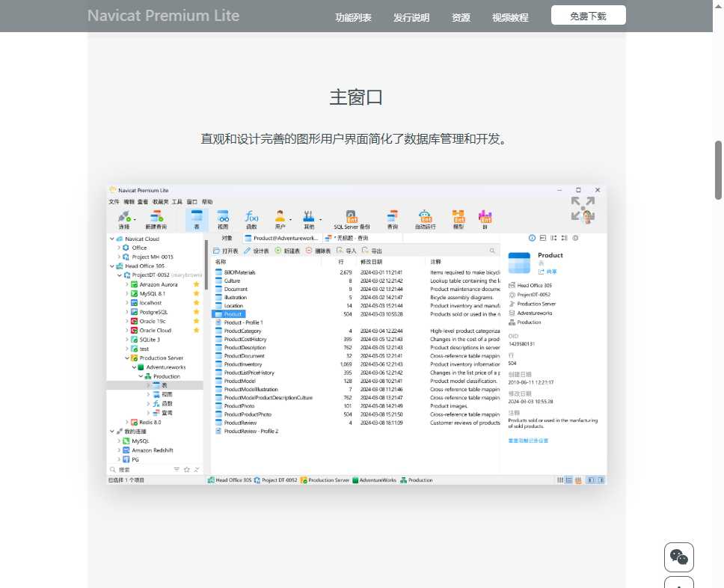Open the 功能列表 nav link
This screenshot has width=724, height=588.
[353, 17]
